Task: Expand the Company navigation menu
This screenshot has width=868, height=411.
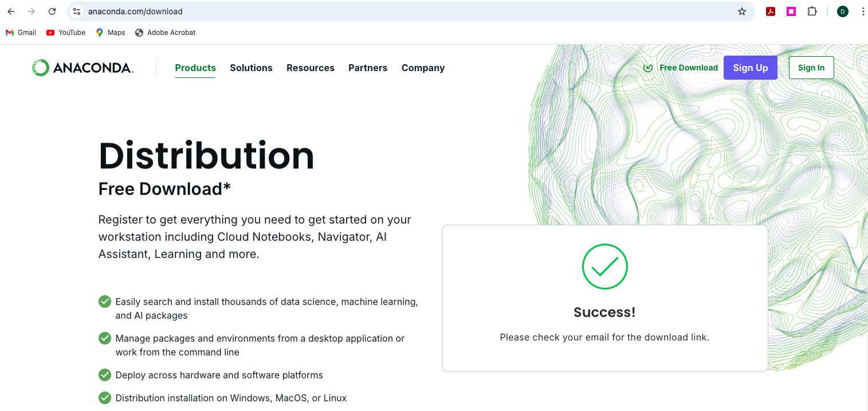Action: point(423,68)
